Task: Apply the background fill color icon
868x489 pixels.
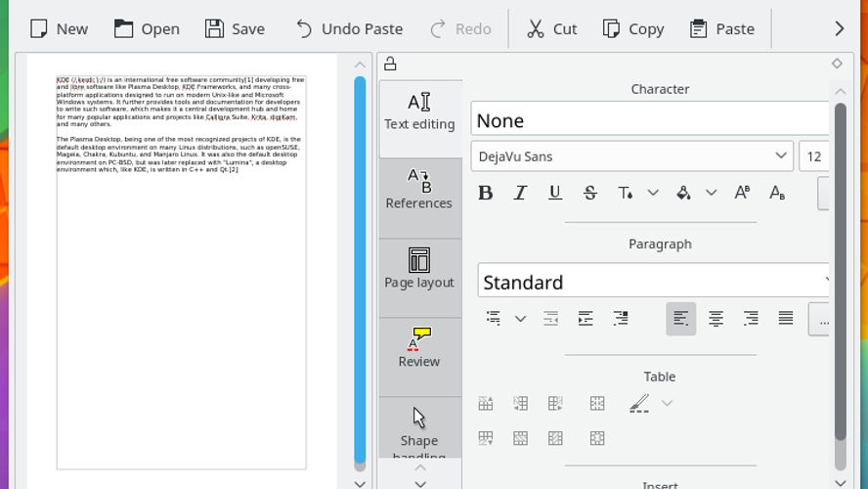Action: point(683,193)
